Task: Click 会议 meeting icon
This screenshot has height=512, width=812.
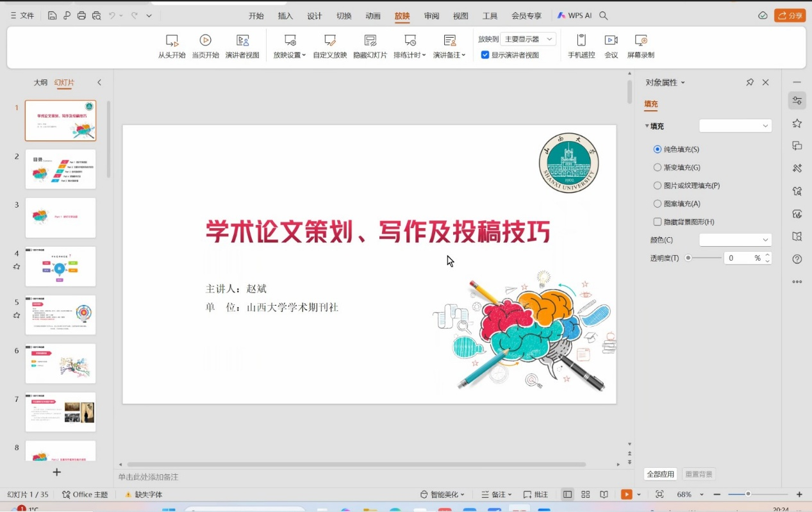Action: point(611,40)
